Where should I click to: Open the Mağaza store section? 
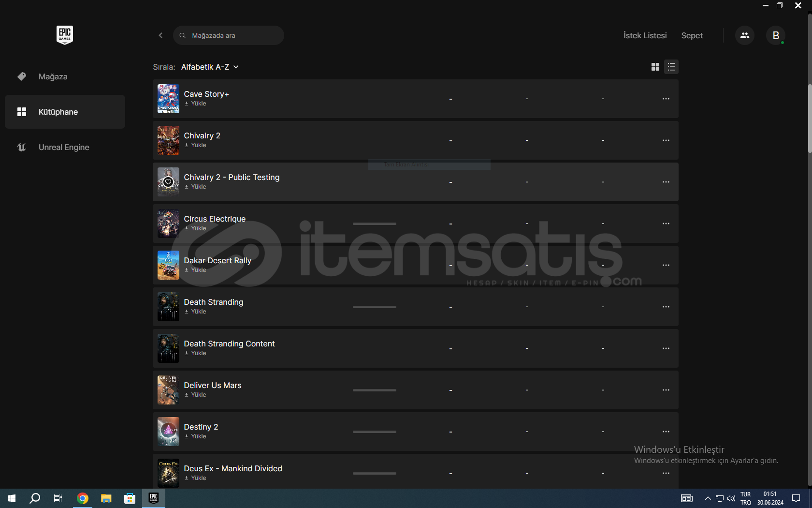pos(65,76)
